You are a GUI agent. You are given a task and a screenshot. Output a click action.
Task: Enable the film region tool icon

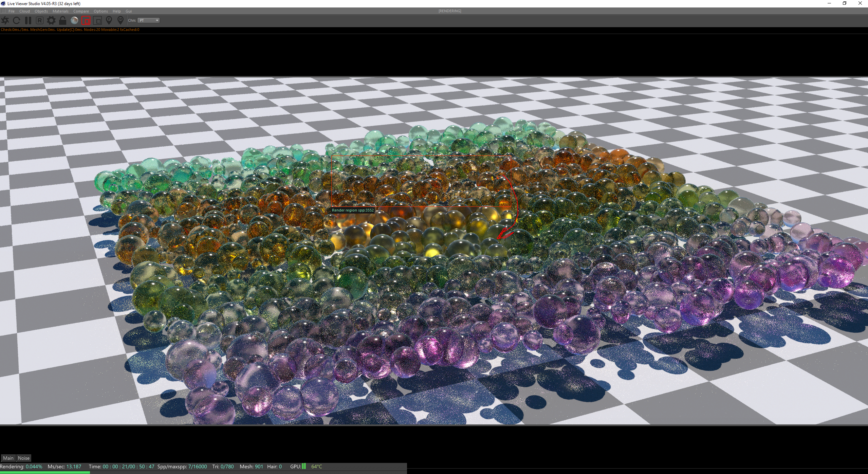click(97, 20)
